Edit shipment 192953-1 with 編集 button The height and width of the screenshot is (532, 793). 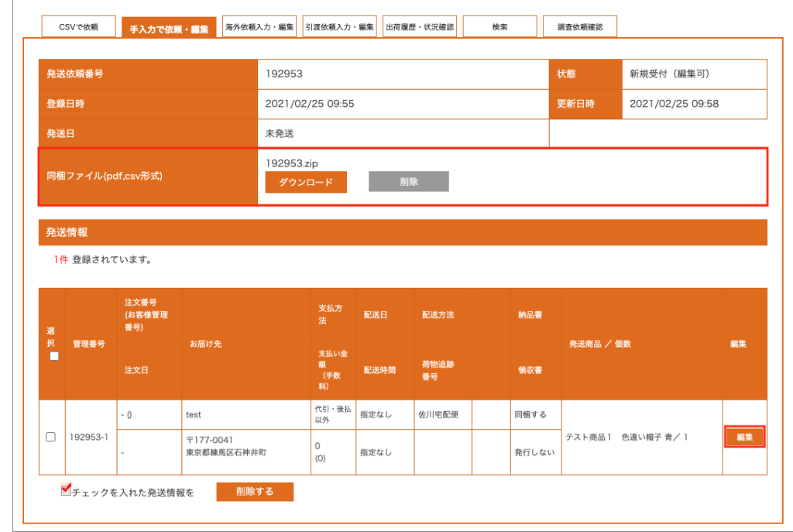(x=744, y=438)
